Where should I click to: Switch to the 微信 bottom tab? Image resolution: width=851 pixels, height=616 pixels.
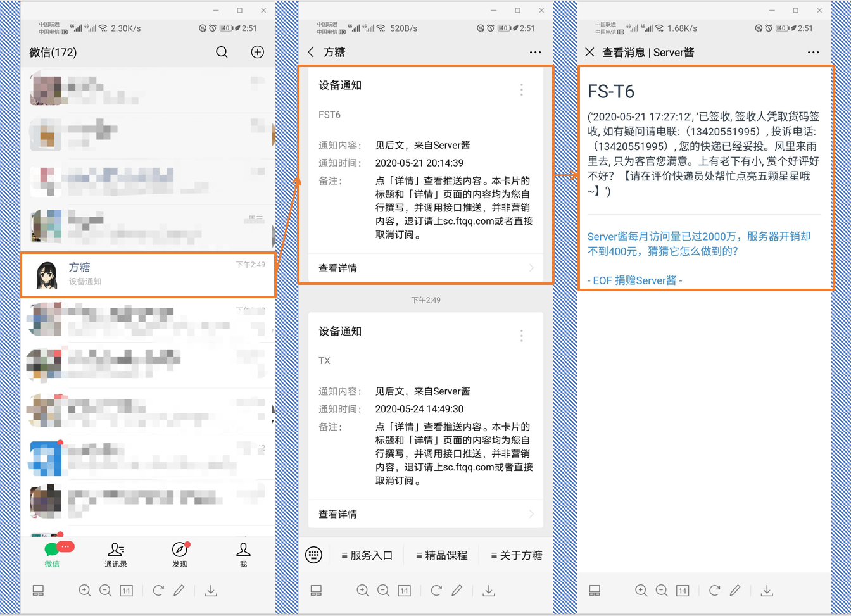[52, 555]
